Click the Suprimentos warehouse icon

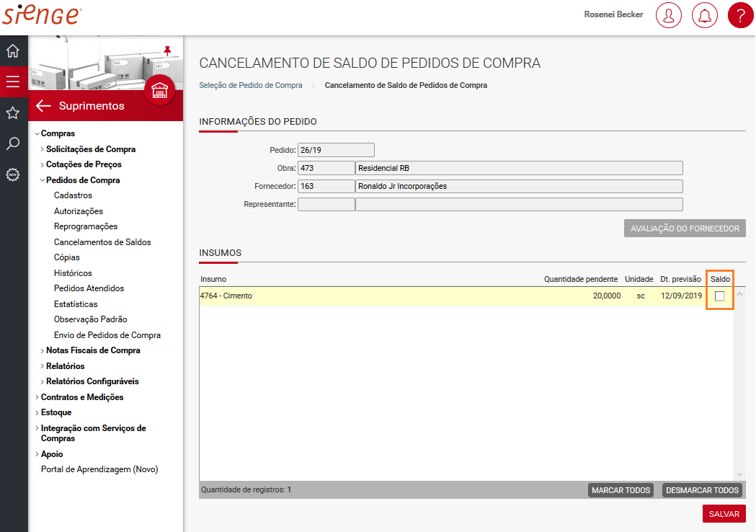click(x=159, y=90)
